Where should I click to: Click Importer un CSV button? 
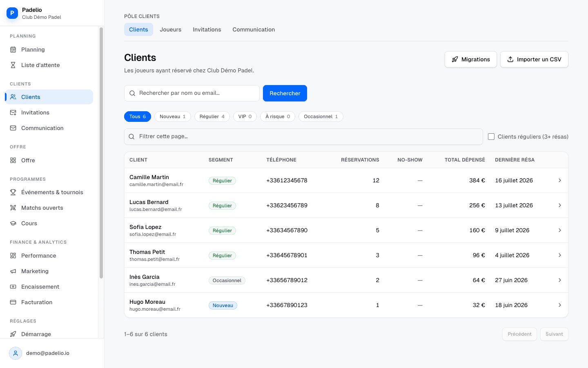click(534, 59)
